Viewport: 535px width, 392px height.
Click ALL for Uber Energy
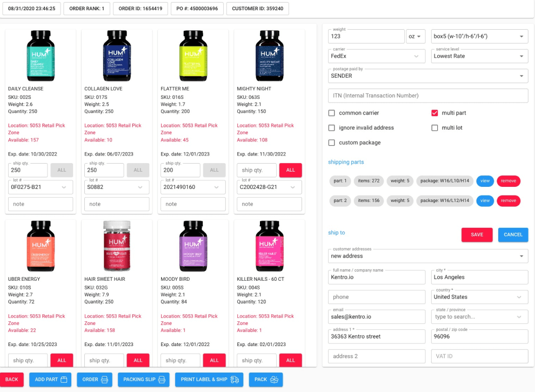pos(62,360)
